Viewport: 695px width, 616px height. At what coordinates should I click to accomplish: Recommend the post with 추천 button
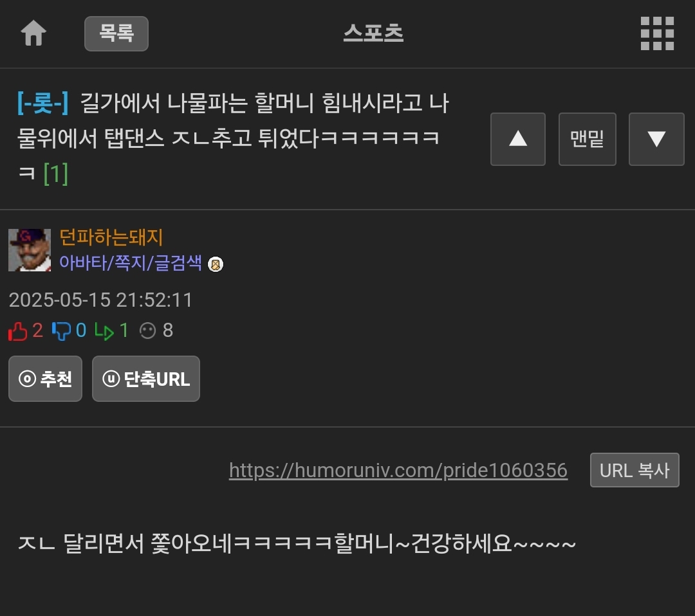pos(45,379)
